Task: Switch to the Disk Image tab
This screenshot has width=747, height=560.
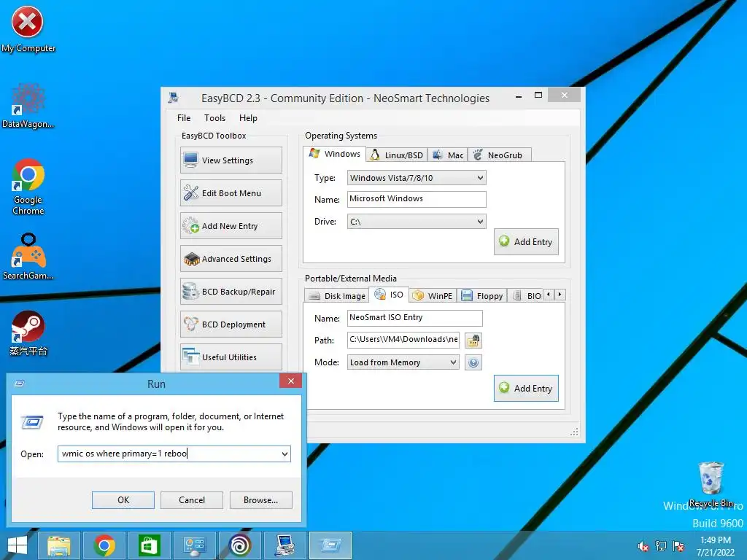Action: [x=337, y=296]
